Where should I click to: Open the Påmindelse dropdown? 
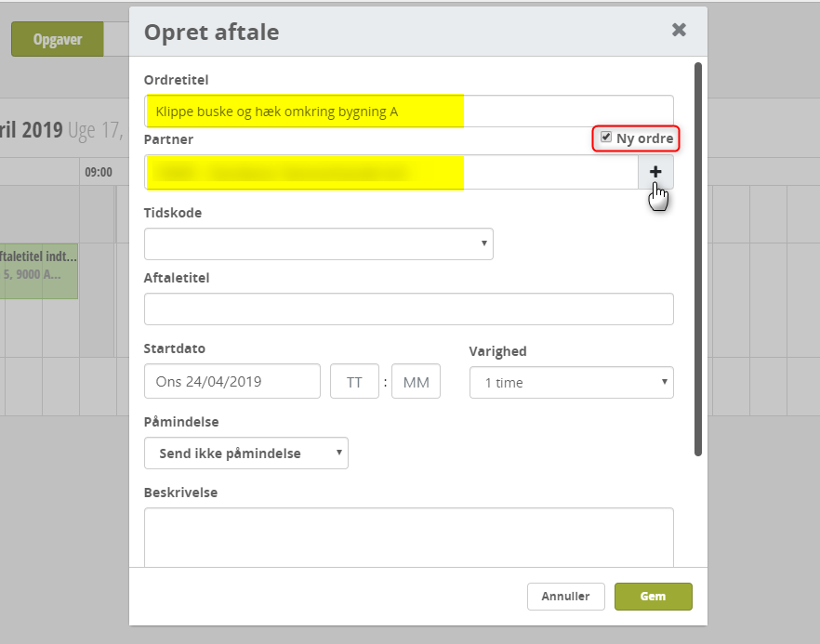[x=245, y=453]
